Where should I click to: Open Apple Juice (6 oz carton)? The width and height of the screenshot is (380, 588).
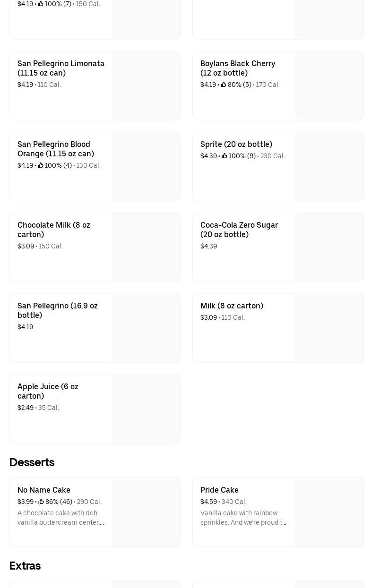[48, 391]
